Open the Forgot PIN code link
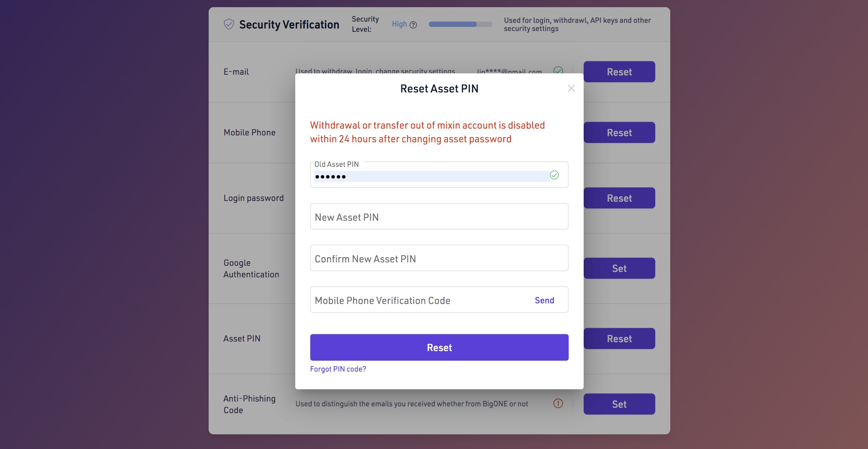This screenshot has width=868, height=449. point(338,369)
